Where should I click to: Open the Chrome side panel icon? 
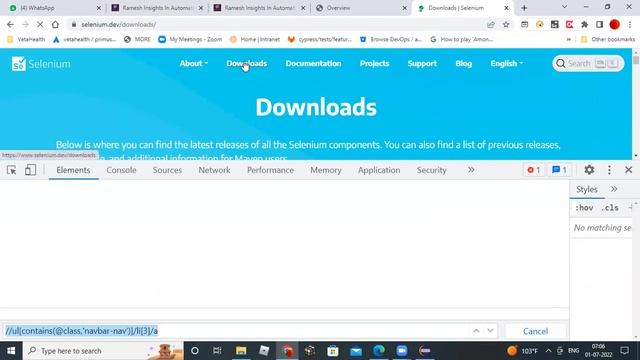click(599, 24)
